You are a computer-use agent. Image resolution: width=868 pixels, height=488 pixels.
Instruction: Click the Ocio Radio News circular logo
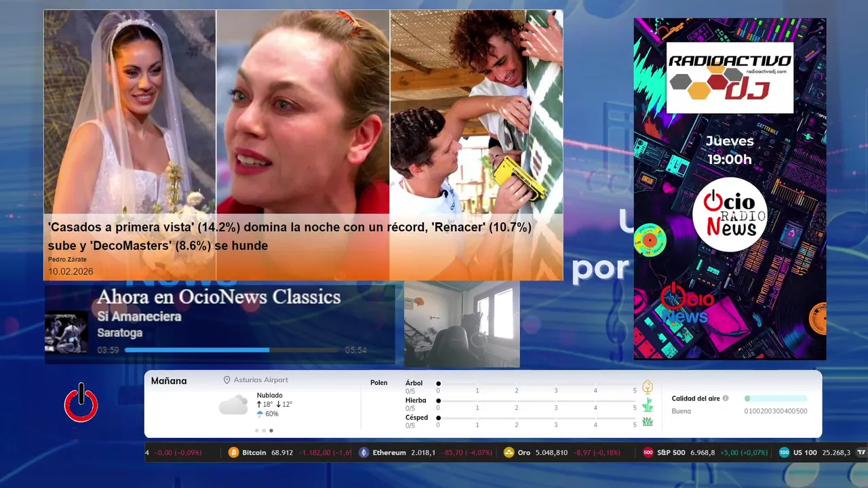coord(730,214)
